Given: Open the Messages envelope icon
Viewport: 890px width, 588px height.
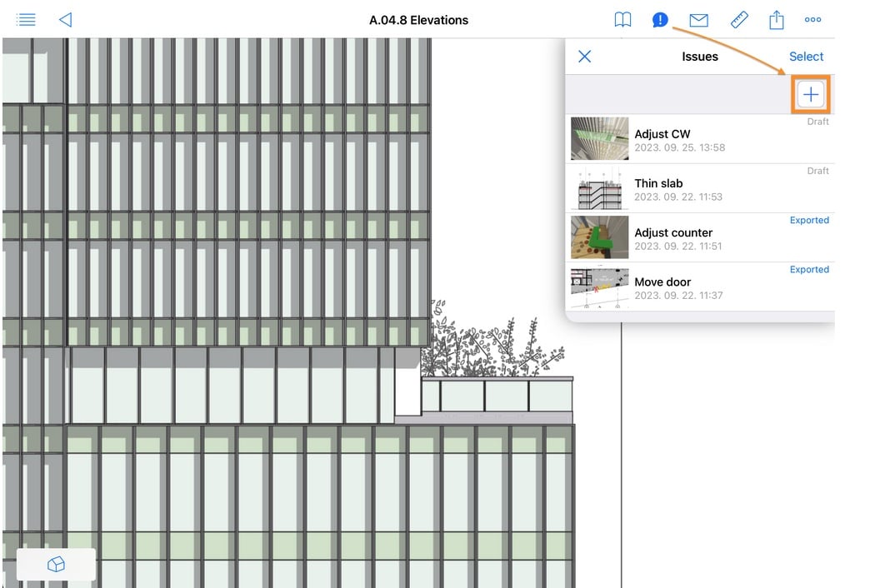Looking at the screenshot, I should tap(699, 19).
